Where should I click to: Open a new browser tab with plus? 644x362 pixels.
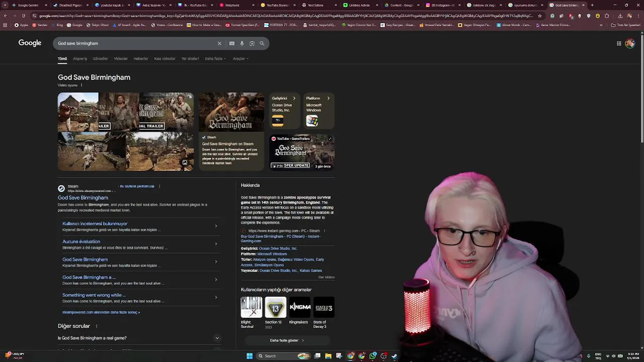tap(592, 5)
